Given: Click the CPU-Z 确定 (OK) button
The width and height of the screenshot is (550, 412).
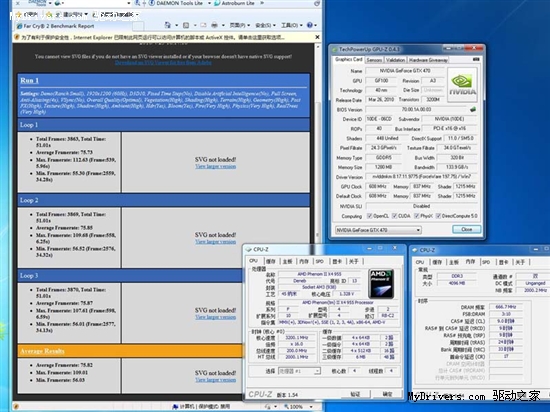Looking at the screenshot, I should tap(387, 394).
